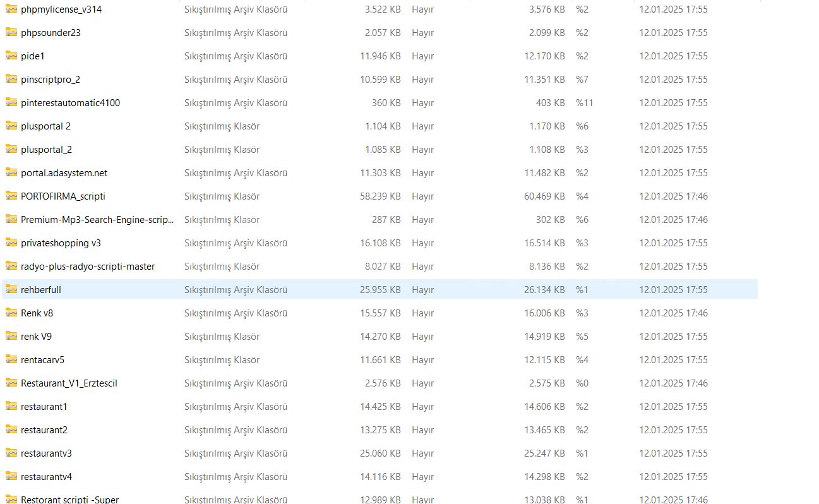Image resolution: width=819 pixels, height=504 pixels.
Task: Click the zip folder icon beside pide1
Action: 11,56
